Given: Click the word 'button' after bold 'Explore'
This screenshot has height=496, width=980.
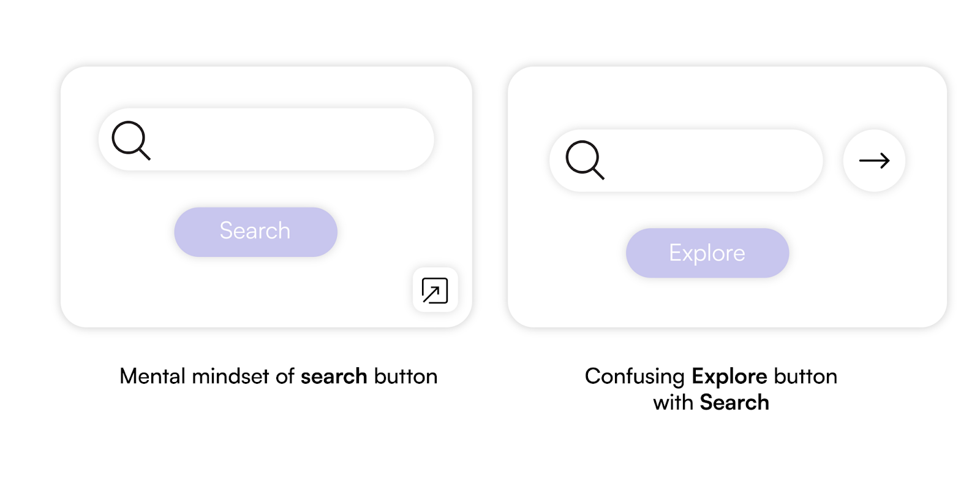Looking at the screenshot, I should pos(805,376).
